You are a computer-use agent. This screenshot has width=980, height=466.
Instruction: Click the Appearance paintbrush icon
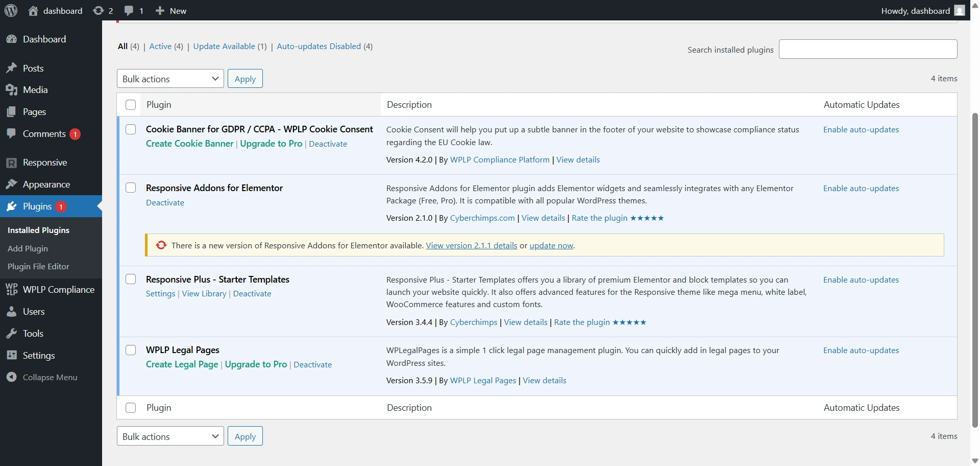click(12, 184)
